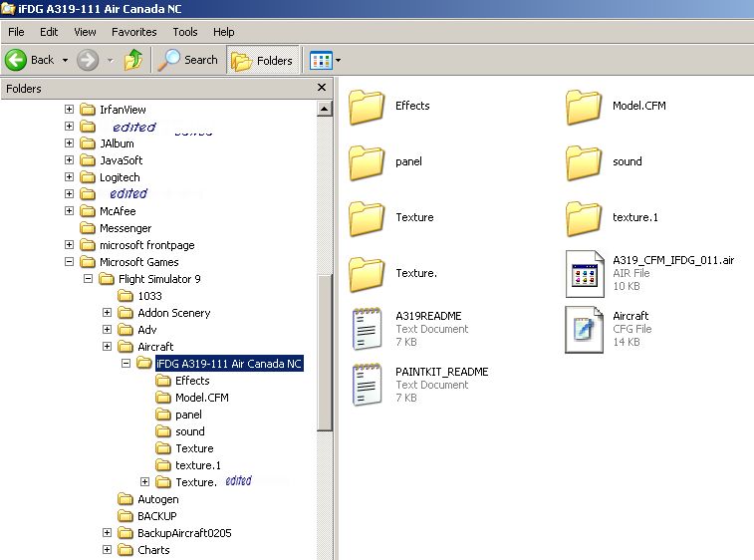Click the Back arrow toolbar icon
Viewport: 754px width, 560px height.
pos(17,60)
